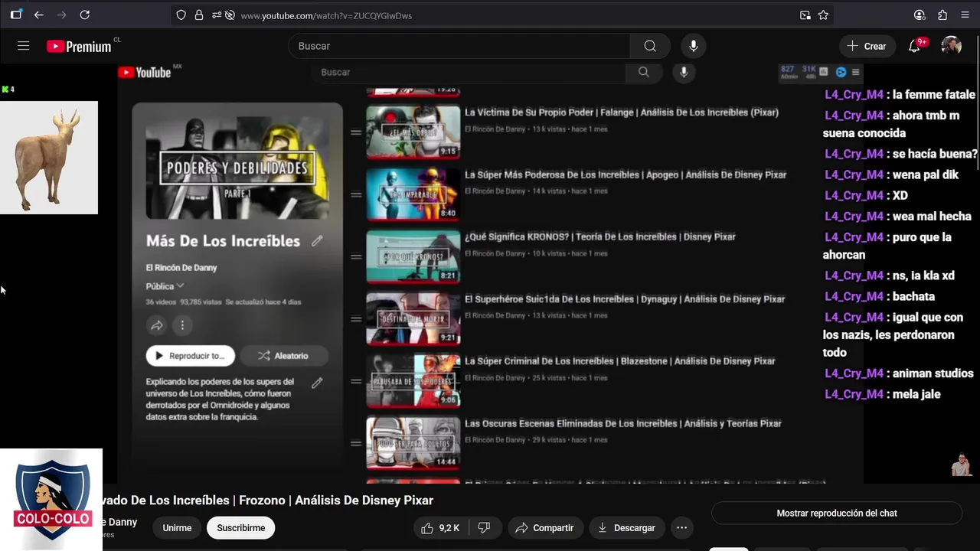980x551 pixels.
Task: Click the Apogeo video thumbnail in the video
Action: (x=413, y=194)
